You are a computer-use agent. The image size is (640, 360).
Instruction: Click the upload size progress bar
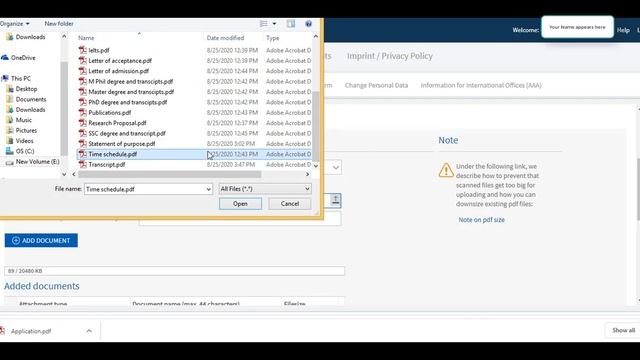(x=174, y=271)
